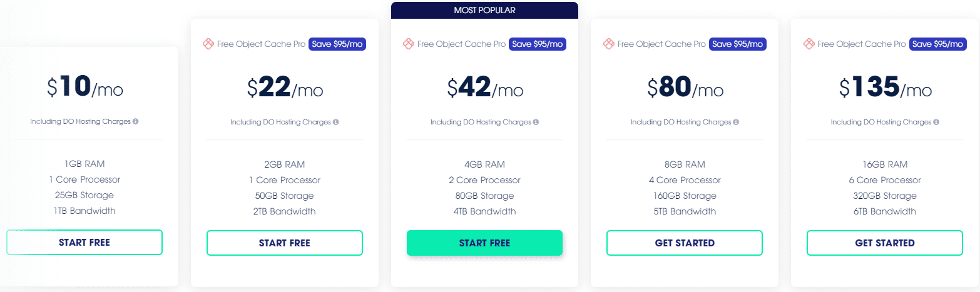Click info icon in $135/mo plan
Viewport: 980px width, 292px height.
[936, 122]
